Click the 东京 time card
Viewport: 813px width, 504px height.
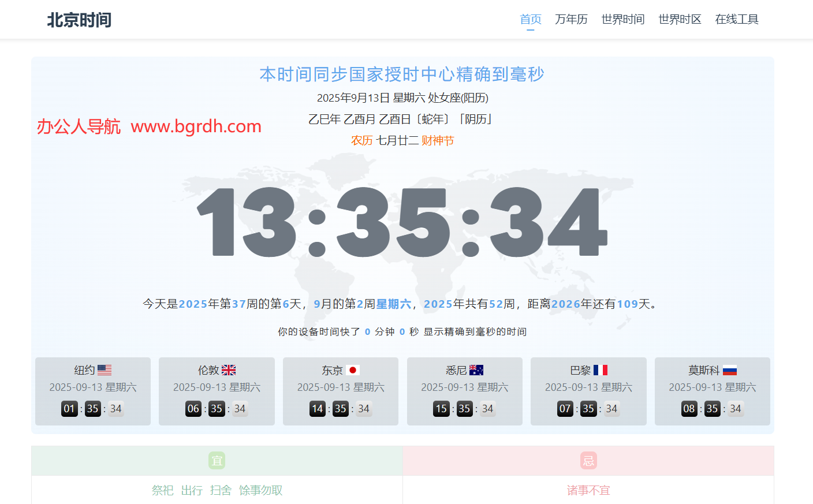(x=341, y=391)
